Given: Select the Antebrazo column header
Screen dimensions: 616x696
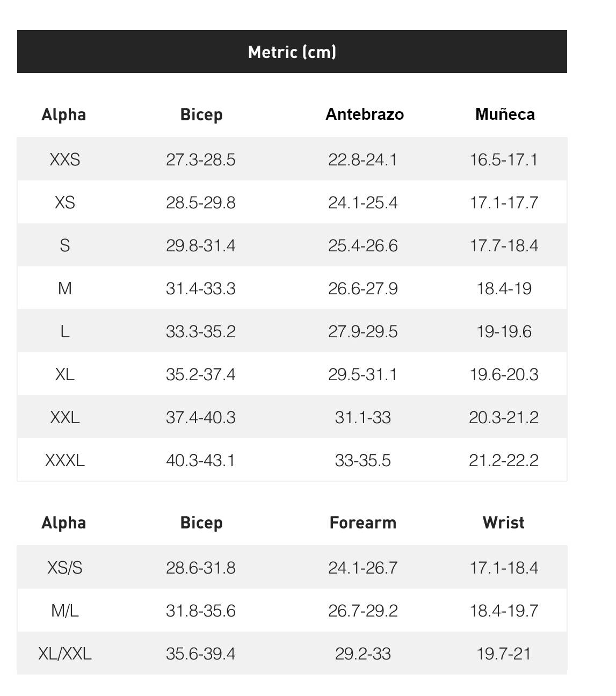Looking at the screenshot, I should coord(365,114).
